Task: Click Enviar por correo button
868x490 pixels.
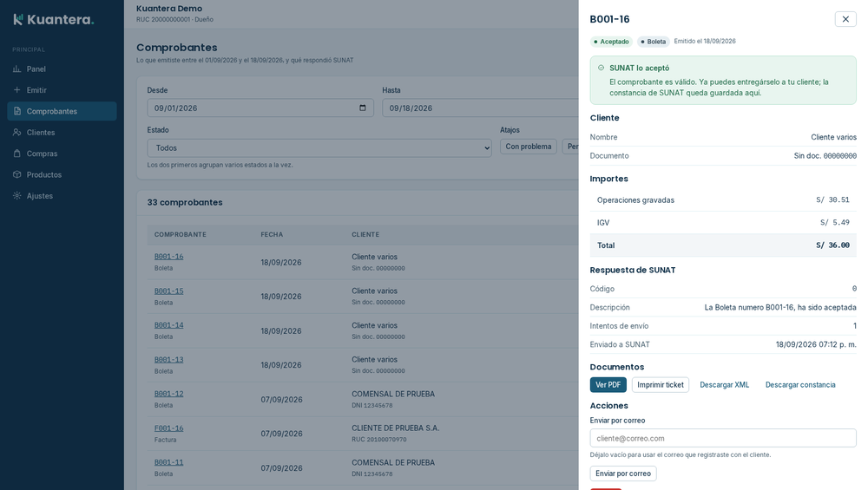Action: click(x=623, y=474)
